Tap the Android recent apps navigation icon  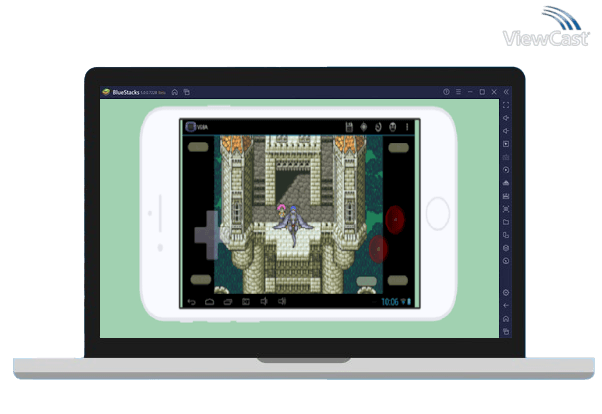click(228, 302)
